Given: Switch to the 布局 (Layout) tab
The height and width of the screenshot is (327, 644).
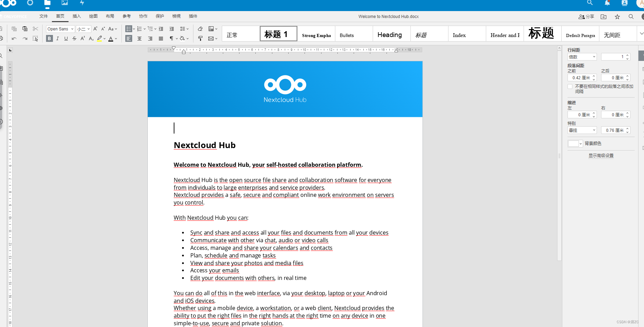Looking at the screenshot, I should click(x=110, y=16).
